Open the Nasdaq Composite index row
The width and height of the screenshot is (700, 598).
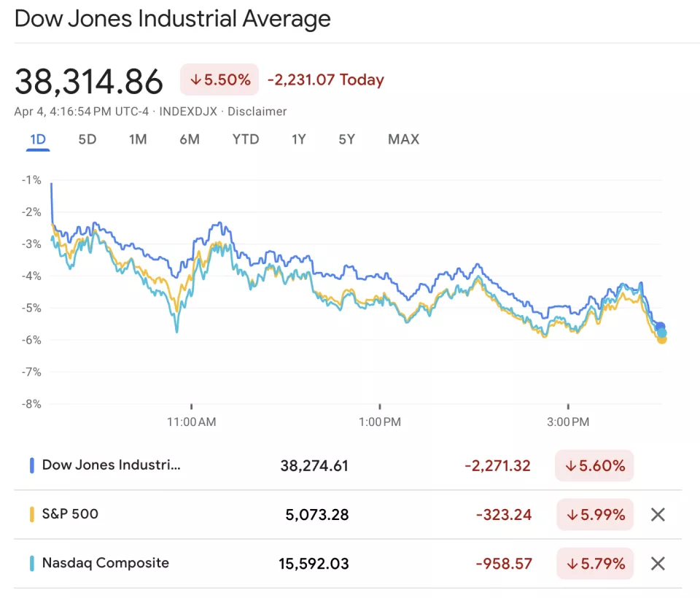[105, 563]
